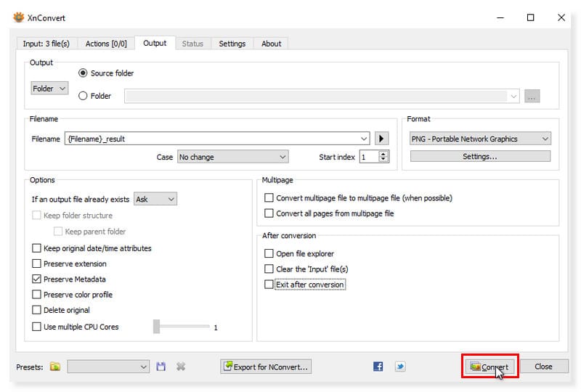This screenshot has width=581, height=392.
Task: Enable the Delete original checkbox
Action: click(x=37, y=310)
